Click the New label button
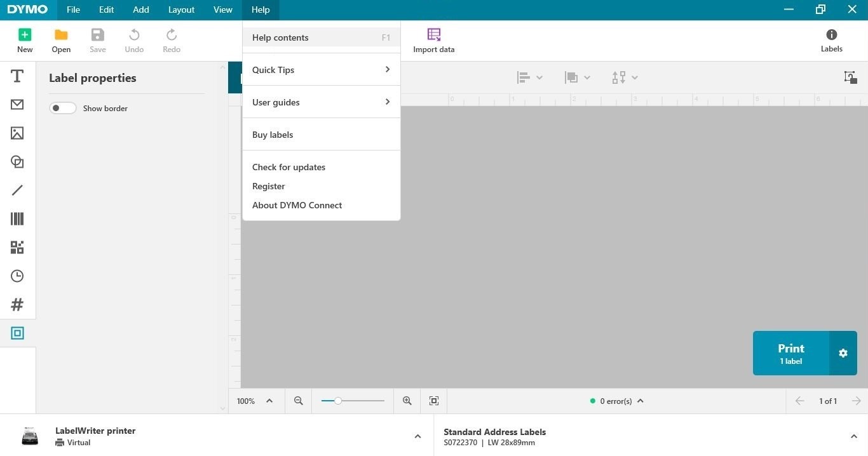The height and width of the screenshot is (456, 868). point(25,41)
